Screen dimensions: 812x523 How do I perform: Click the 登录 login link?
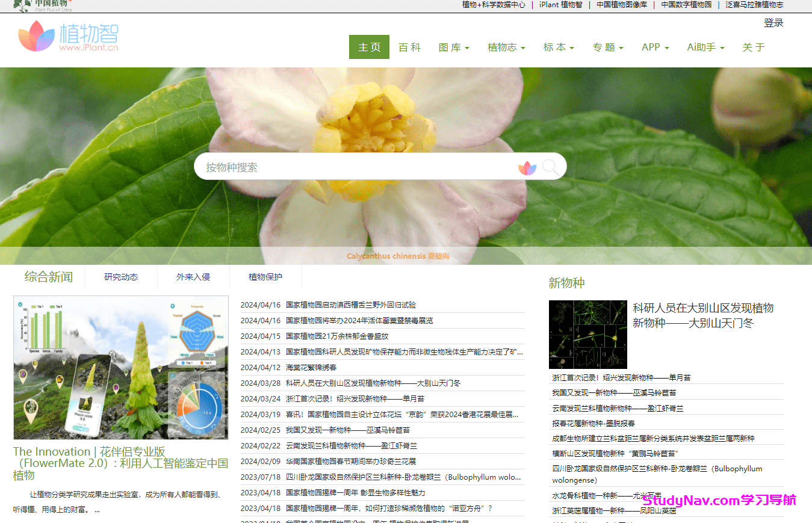[x=774, y=23]
